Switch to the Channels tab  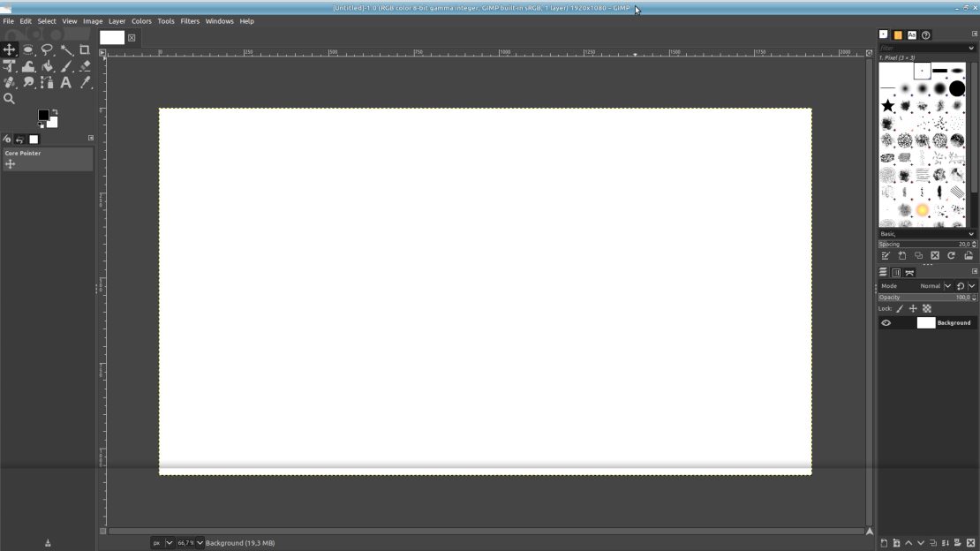point(898,272)
